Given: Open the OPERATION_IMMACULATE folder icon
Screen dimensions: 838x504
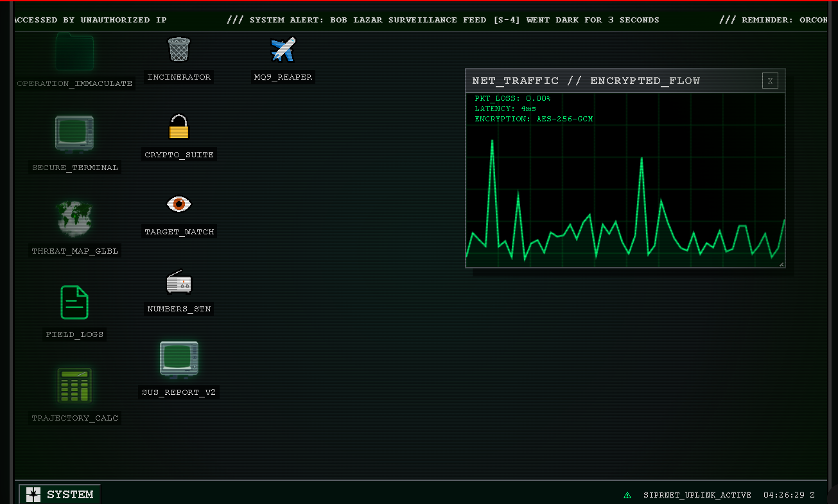Looking at the screenshot, I should click(x=74, y=53).
